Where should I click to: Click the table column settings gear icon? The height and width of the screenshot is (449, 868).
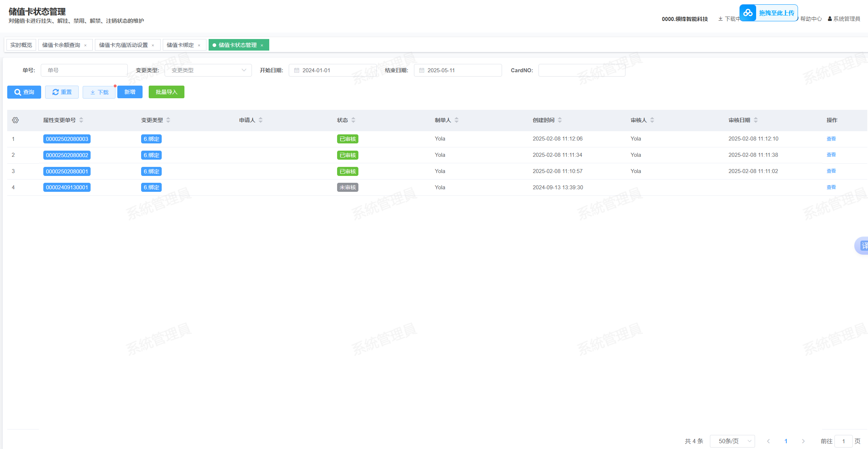[15, 120]
